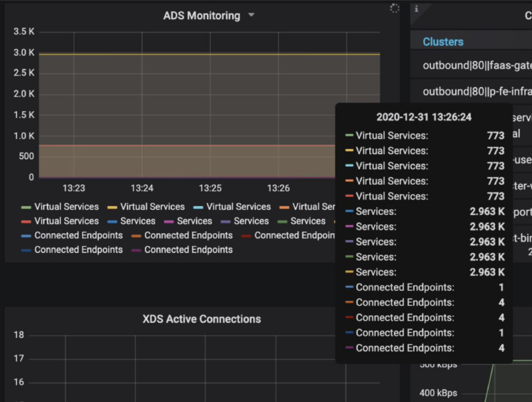Open the ADS Monitoring panel title menu
The height and width of the screenshot is (402, 532).
[x=202, y=16]
